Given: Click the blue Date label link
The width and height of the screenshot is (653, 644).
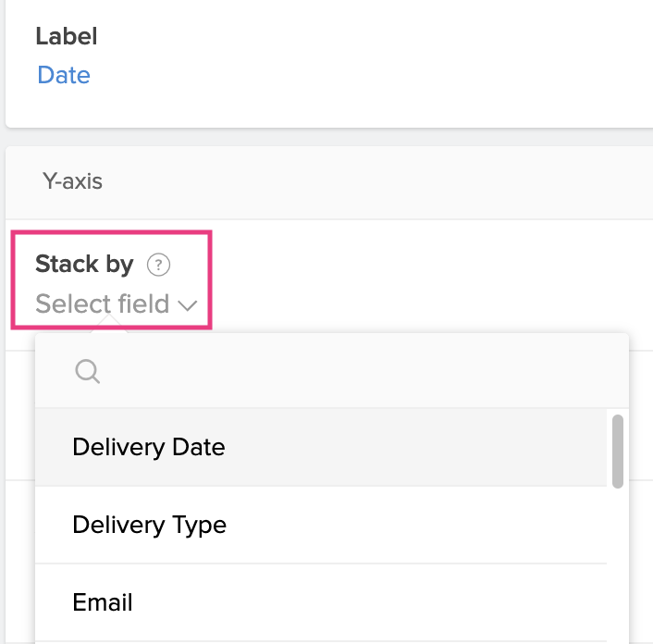Looking at the screenshot, I should pos(64,75).
